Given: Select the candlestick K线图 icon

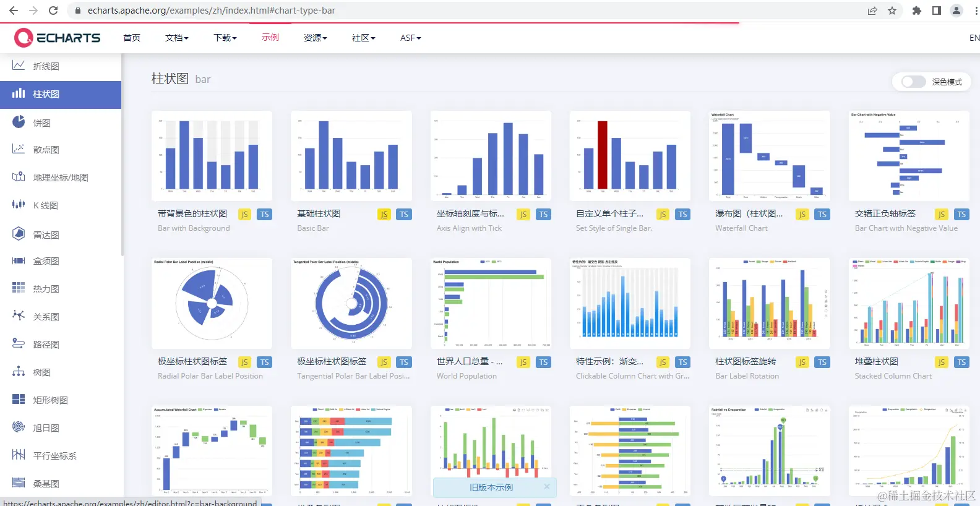Looking at the screenshot, I should pyautogui.click(x=19, y=204).
